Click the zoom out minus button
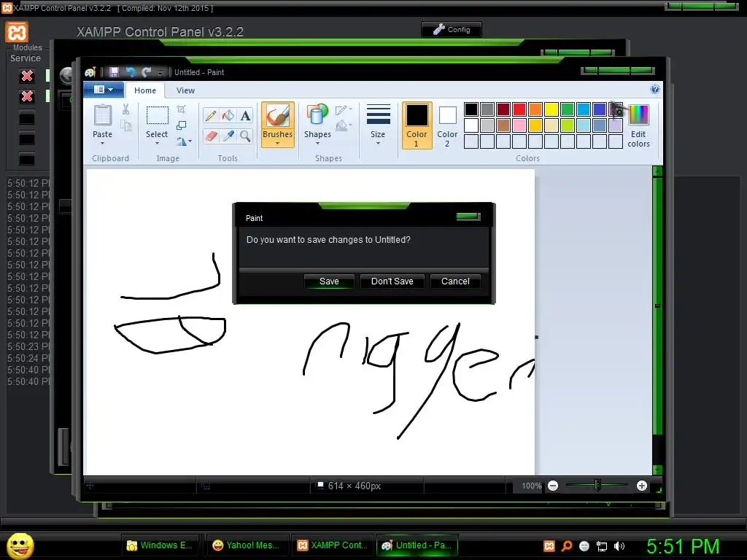Image resolution: width=747 pixels, height=560 pixels. 553,486
